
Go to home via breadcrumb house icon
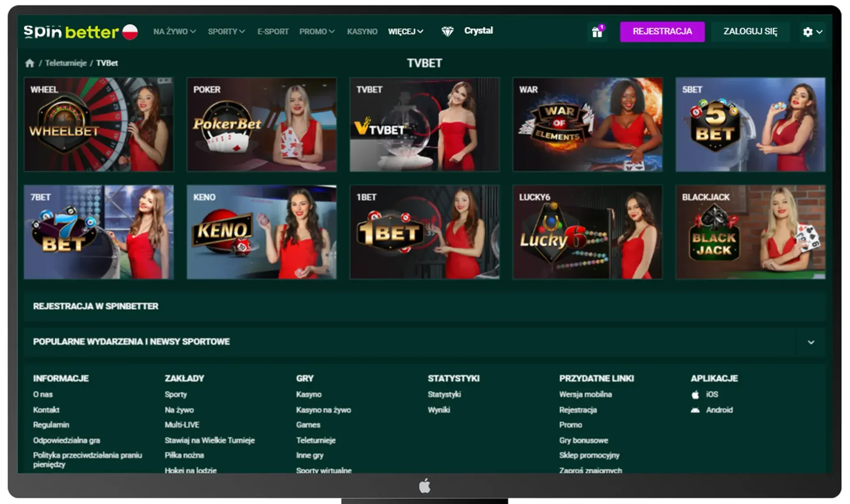30,63
